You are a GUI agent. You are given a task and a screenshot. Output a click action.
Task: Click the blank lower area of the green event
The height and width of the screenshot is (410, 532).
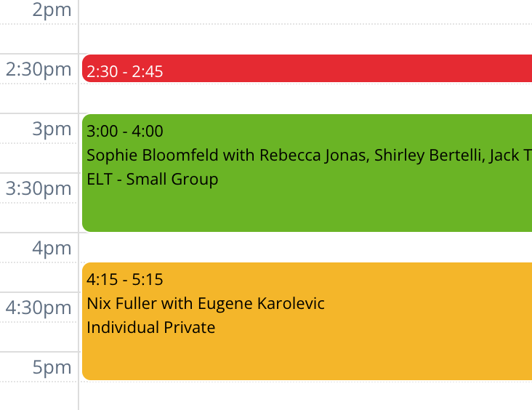point(305,211)
